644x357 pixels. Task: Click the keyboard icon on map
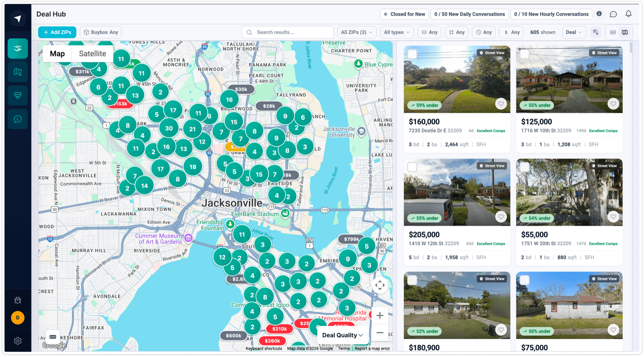[53, 337]
